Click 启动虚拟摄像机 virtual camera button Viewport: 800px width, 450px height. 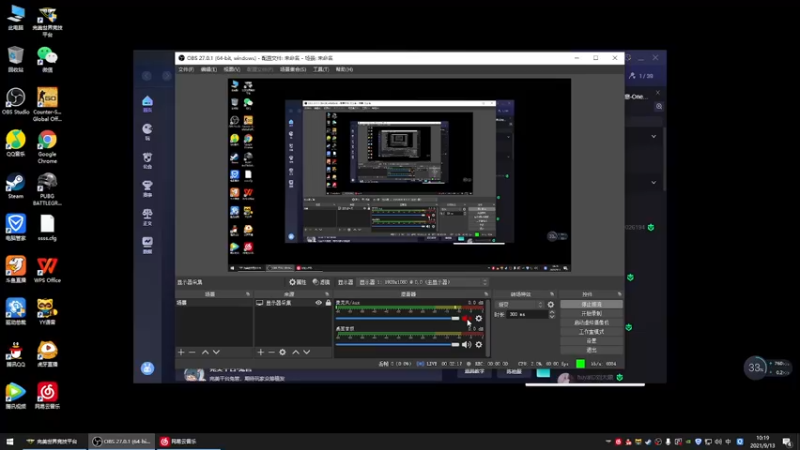[x=591, y=322]
